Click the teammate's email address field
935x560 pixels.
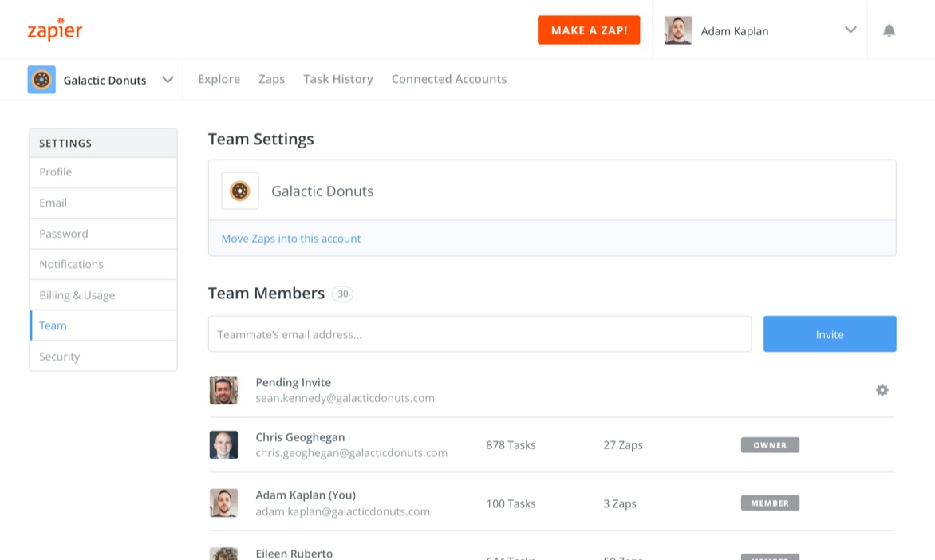pyautogui.click(x=479, y=334)
